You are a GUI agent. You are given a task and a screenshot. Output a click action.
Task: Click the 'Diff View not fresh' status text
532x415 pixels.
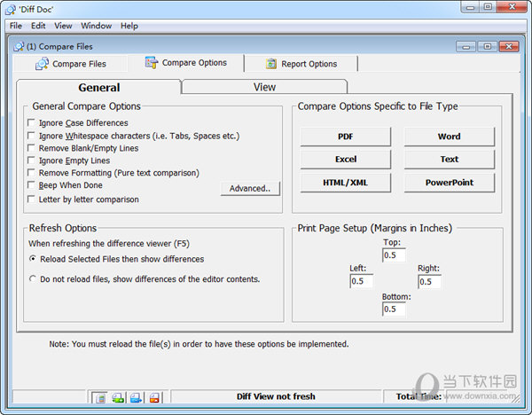coord(276,396)
